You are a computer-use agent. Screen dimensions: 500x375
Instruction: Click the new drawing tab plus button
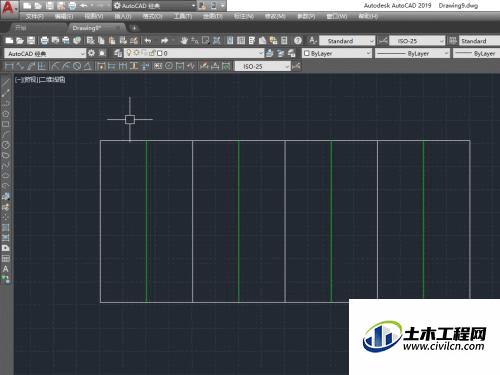pyautogui.click(x=134, y=28)
